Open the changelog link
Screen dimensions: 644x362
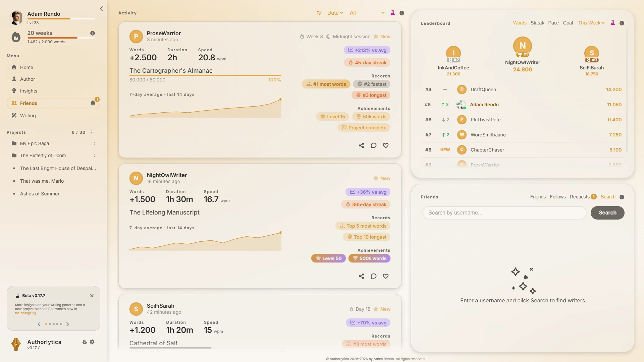(25, 313)
